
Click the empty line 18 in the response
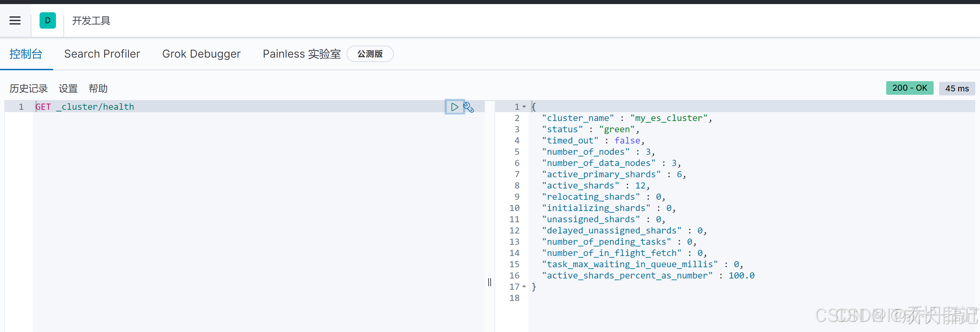[514, 298]
